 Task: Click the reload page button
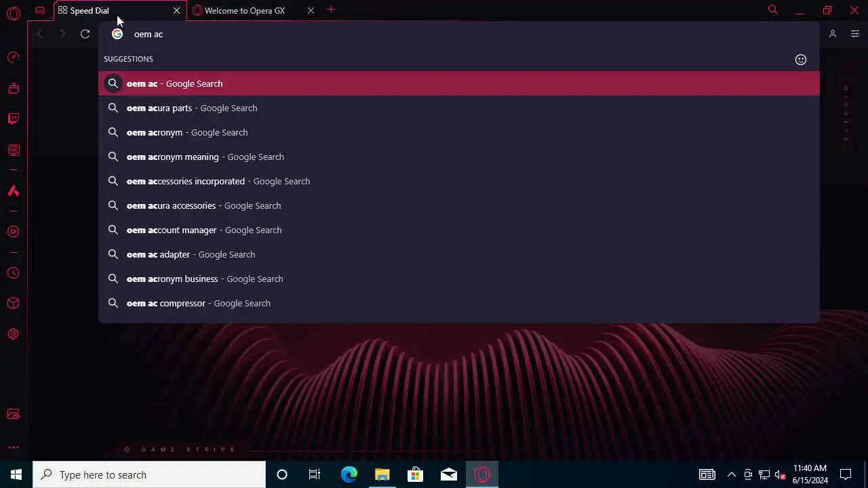pos(85,34)
